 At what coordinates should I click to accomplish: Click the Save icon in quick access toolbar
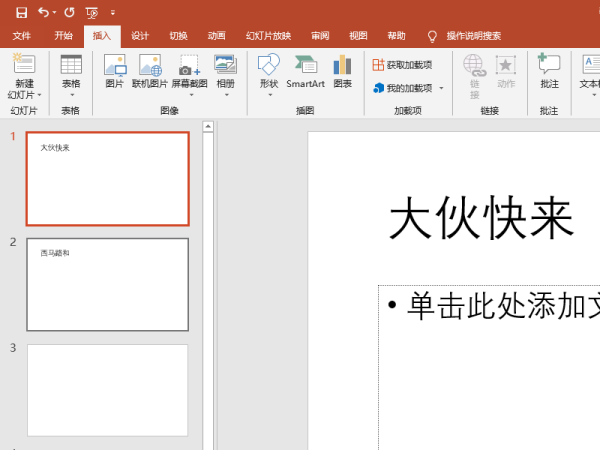(x=19, y=12)
